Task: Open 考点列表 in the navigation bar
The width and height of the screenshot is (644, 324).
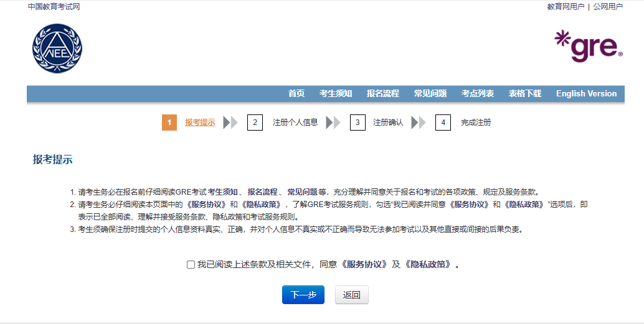Action: click(477, 93)
